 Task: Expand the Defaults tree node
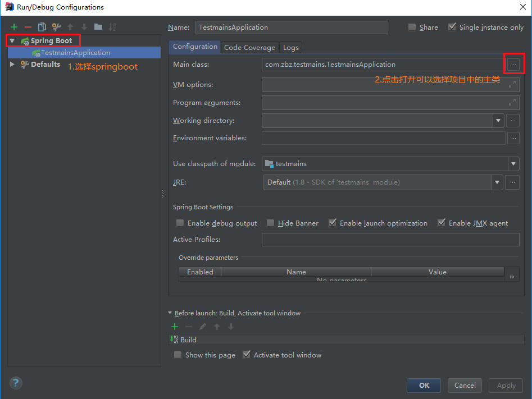(x=12, y=64)
